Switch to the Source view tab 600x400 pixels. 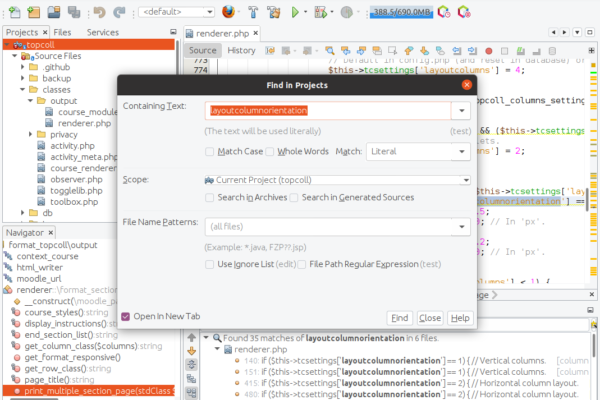coord(202,51)
